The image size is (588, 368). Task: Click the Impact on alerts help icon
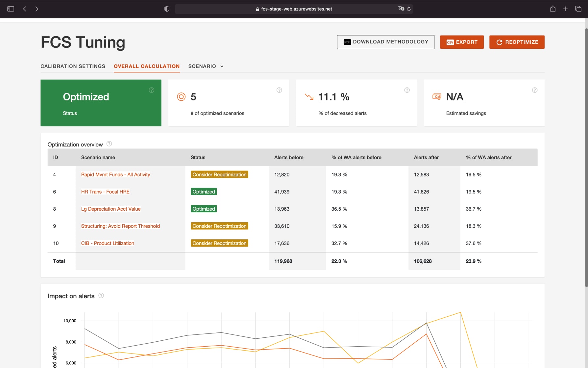(x=101, y=296)
